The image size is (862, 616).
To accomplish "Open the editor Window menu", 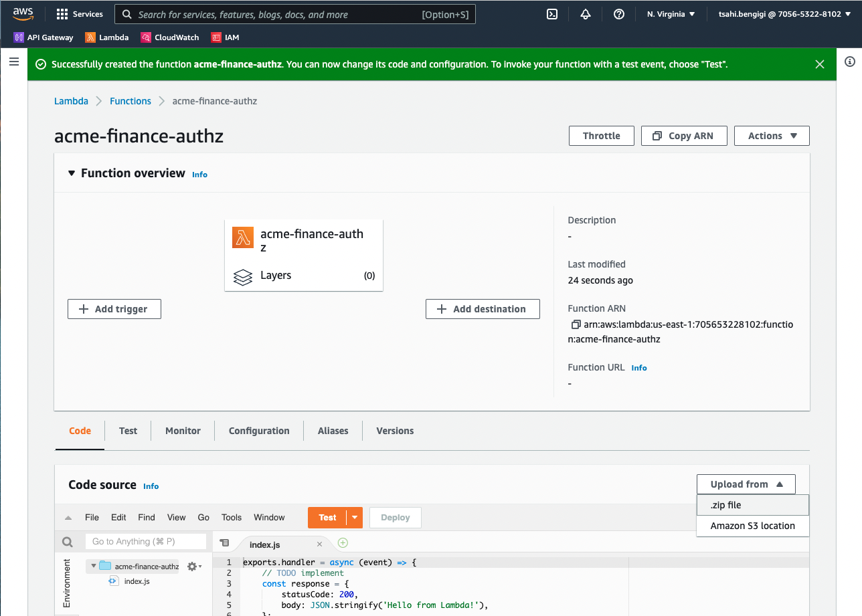I will 269,518.
